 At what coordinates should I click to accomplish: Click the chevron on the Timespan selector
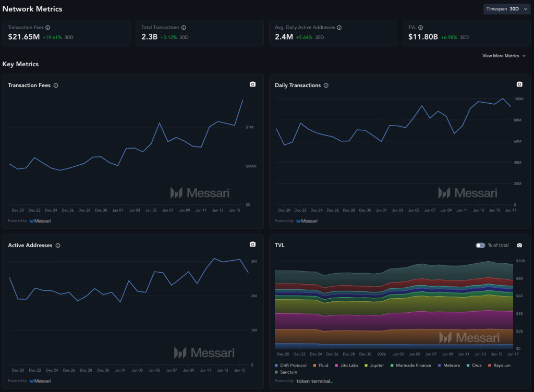[525, 9]
